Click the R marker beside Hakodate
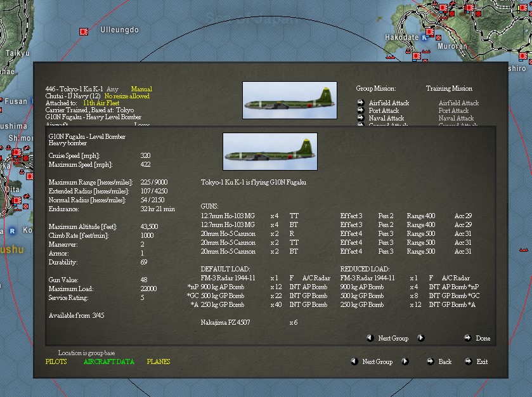This screenshot has width=532, height=397. (x=424, y=37)
